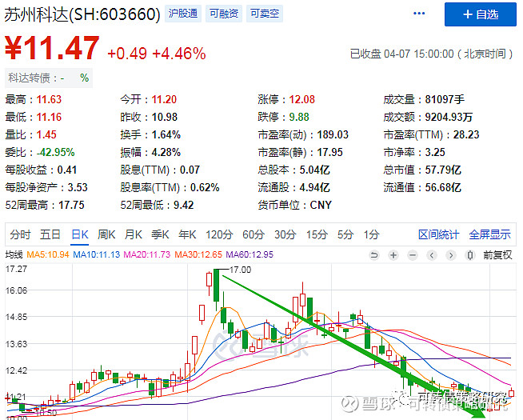Switch to the 分时 chart tab
Image resolution: width=523 pixels, height=420 pixels.
click(x=20, y=234)
